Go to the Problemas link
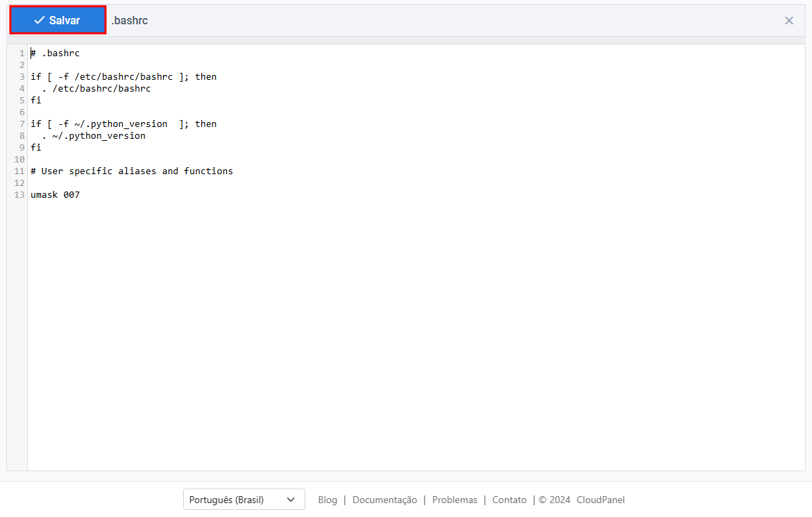This screenshot has width=812, height=517. 455,500
